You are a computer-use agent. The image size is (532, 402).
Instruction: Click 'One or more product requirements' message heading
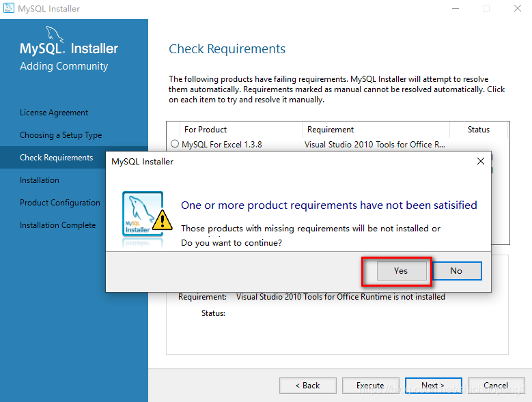point(328,205)
